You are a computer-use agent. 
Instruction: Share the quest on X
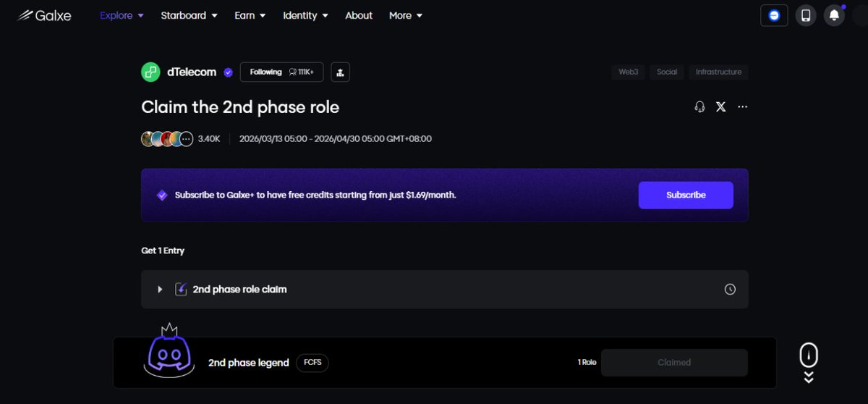click(x=720, y=106)
